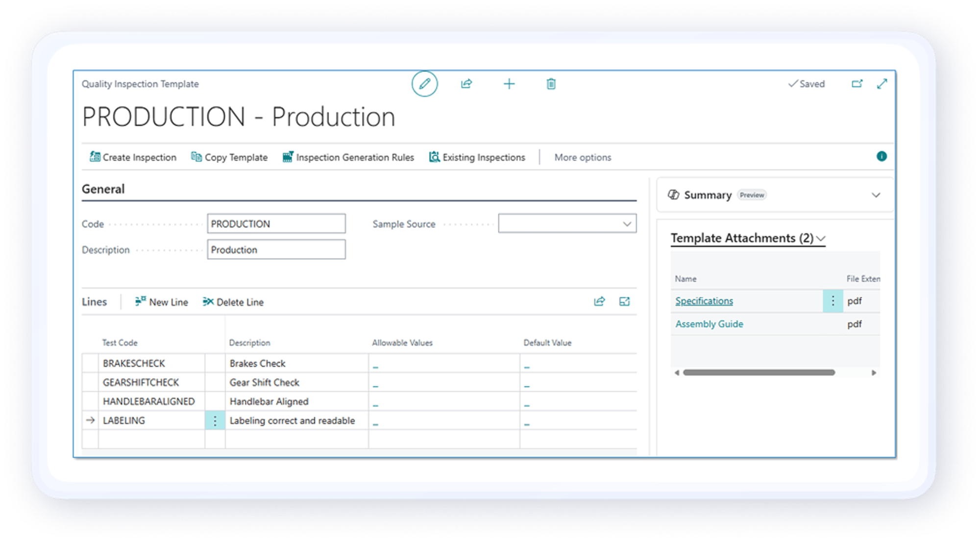
Task: Open the More options menu
Action: tap(583, 157)
